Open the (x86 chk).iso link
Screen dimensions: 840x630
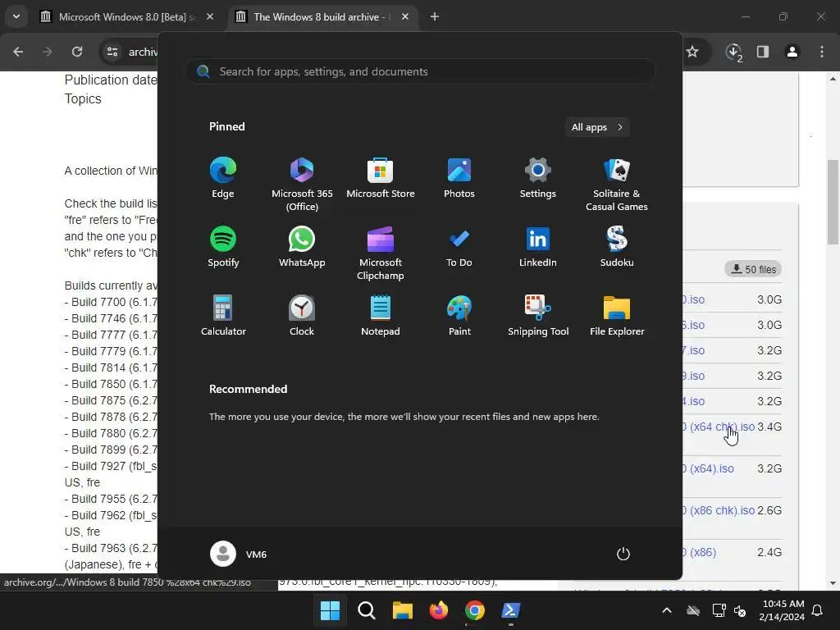tap(719, 510)
